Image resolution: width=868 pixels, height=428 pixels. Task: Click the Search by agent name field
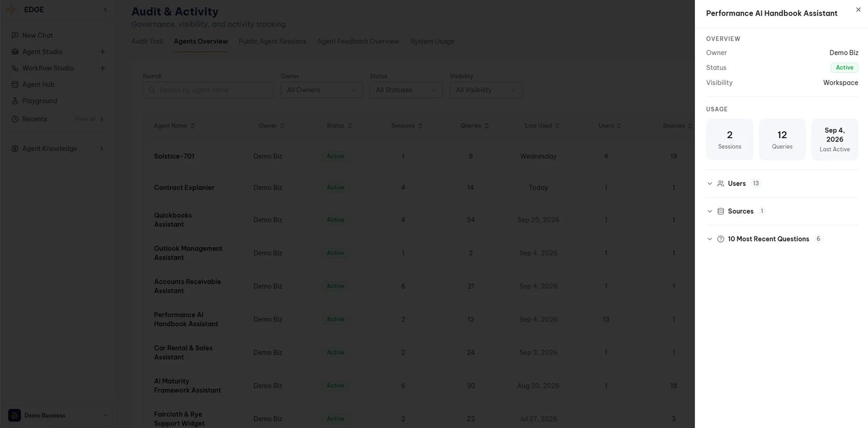pyautogui.click(x=208, y=90)
